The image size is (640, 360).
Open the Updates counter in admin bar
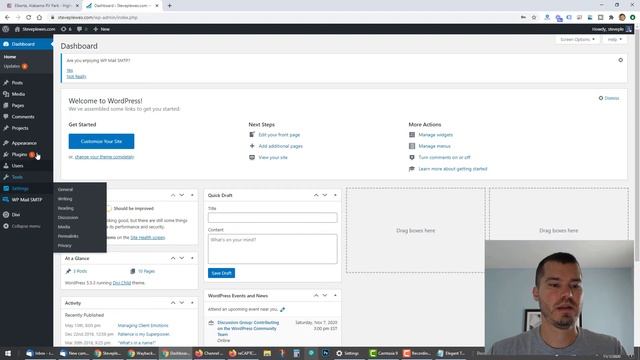66,29
